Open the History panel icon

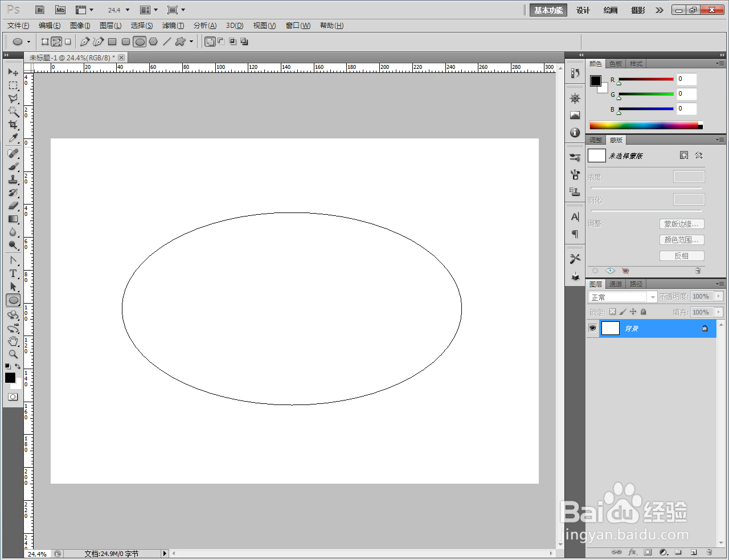[x=575, y=73]
